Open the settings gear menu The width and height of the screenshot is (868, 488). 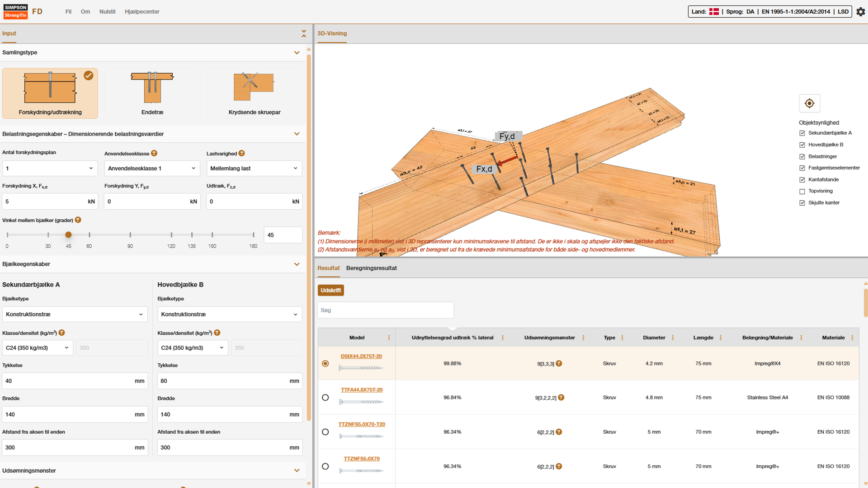tap(861, 12)
